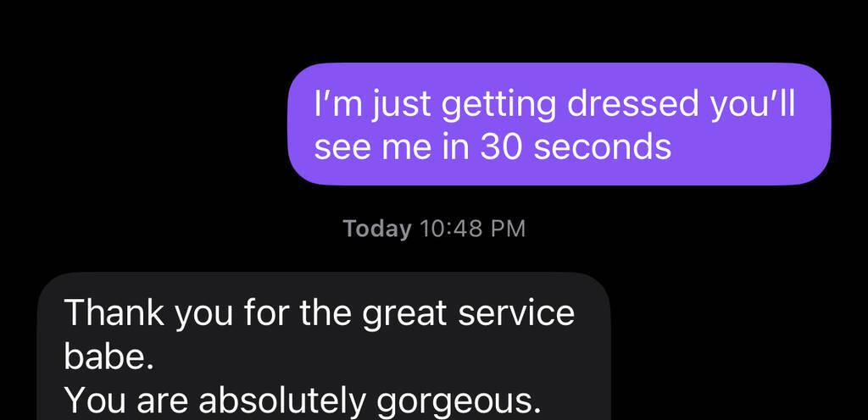Click the line "You are absolutely gorgeous."

pos(303,401)
